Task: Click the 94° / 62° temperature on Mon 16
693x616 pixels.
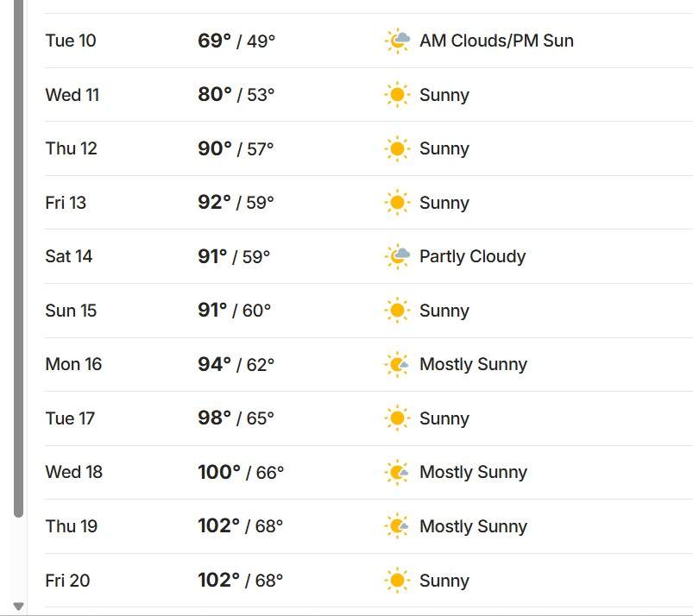Action: pos(236,365)
